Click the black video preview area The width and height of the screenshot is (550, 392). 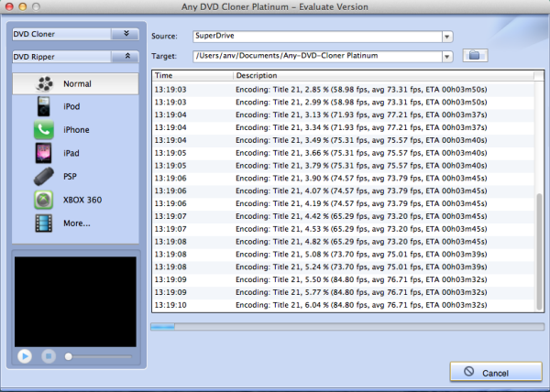click(x=75, y=301)
